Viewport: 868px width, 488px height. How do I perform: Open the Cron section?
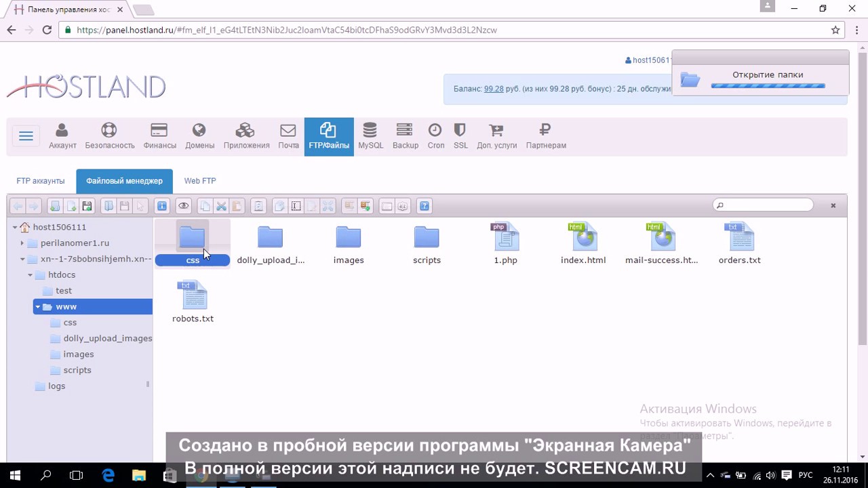coord(435,136)
